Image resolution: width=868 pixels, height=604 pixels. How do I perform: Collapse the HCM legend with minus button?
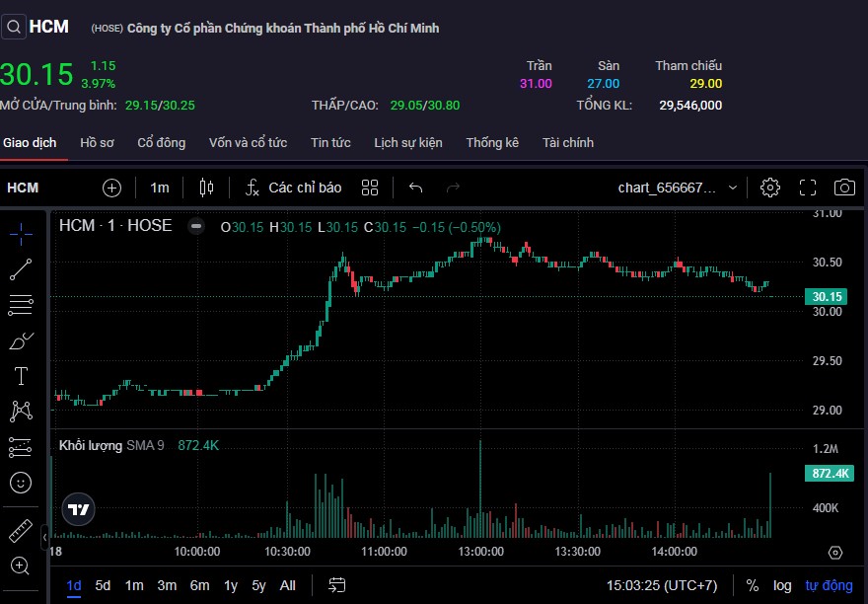click(x=196, y=226)
